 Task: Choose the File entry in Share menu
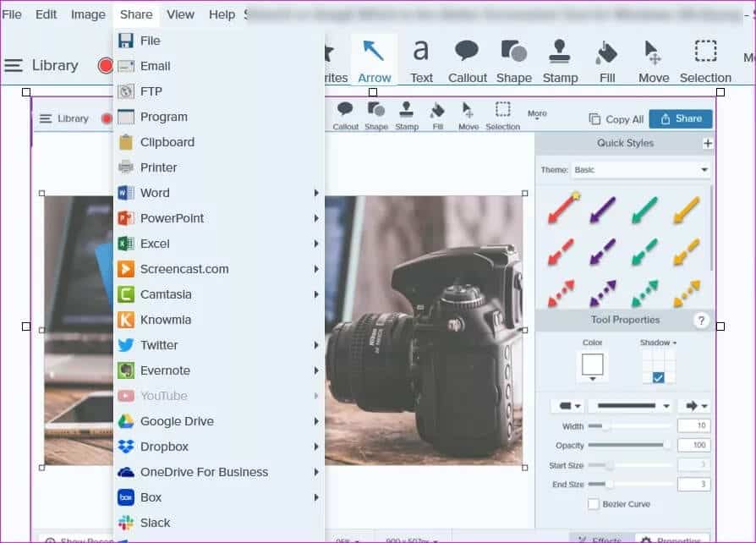[219, 41]
